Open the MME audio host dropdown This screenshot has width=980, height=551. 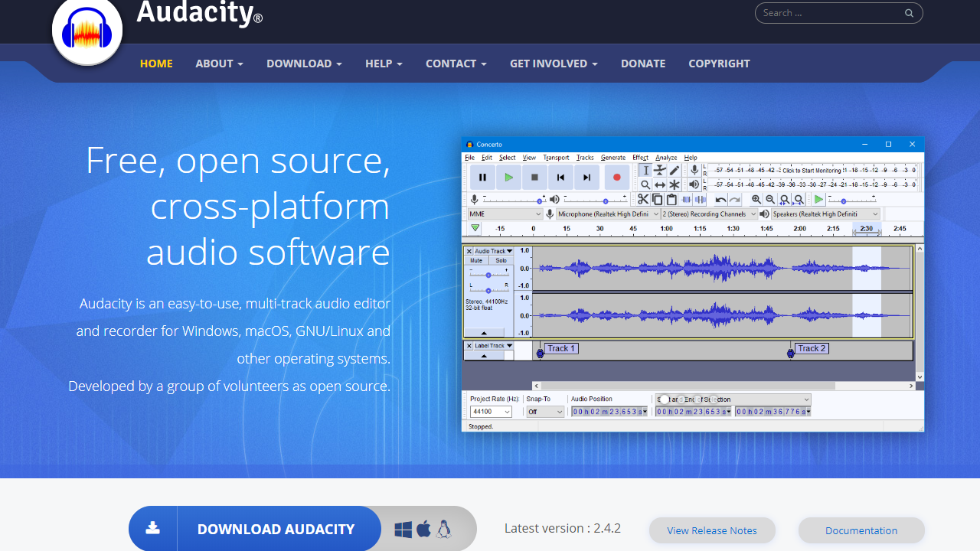click(505, 214)
